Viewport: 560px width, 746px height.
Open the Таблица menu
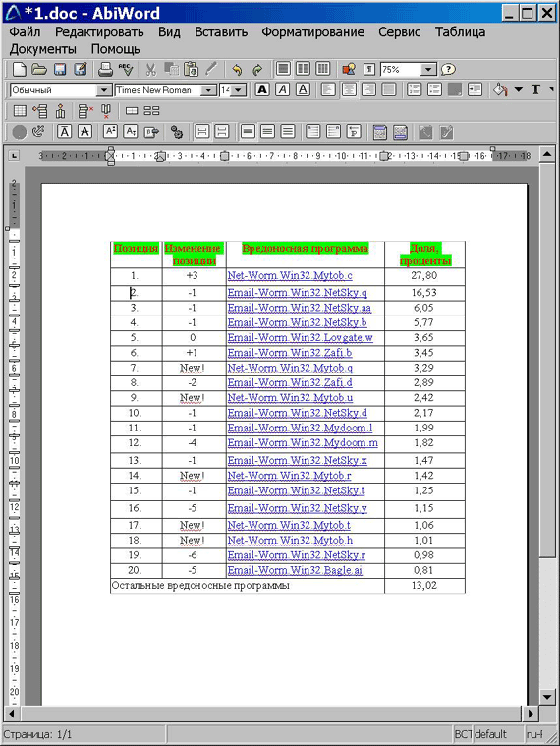coord(460,31)
